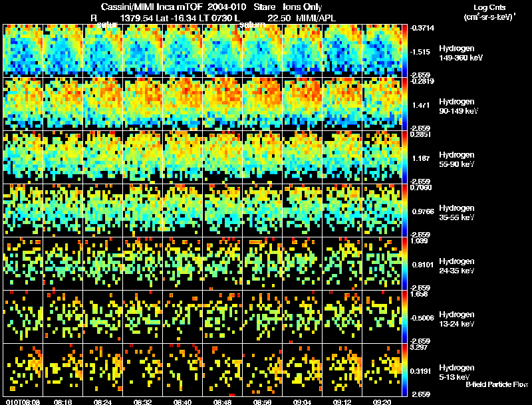This screenshot has height=405, width=532.
Task: Click the 'Ions Only' text in the title
Action: (303, 7)
